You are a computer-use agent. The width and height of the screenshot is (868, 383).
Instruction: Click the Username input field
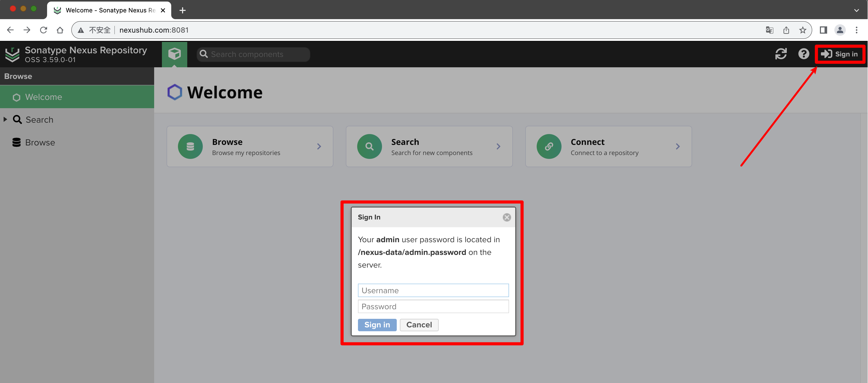(433, 290)
